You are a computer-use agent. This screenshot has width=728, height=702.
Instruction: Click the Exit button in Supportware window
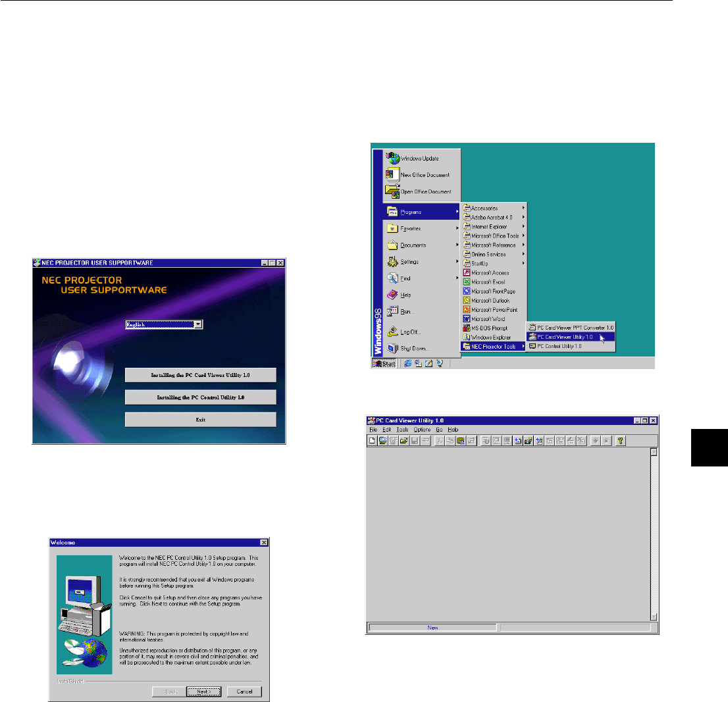pos(201,420)
